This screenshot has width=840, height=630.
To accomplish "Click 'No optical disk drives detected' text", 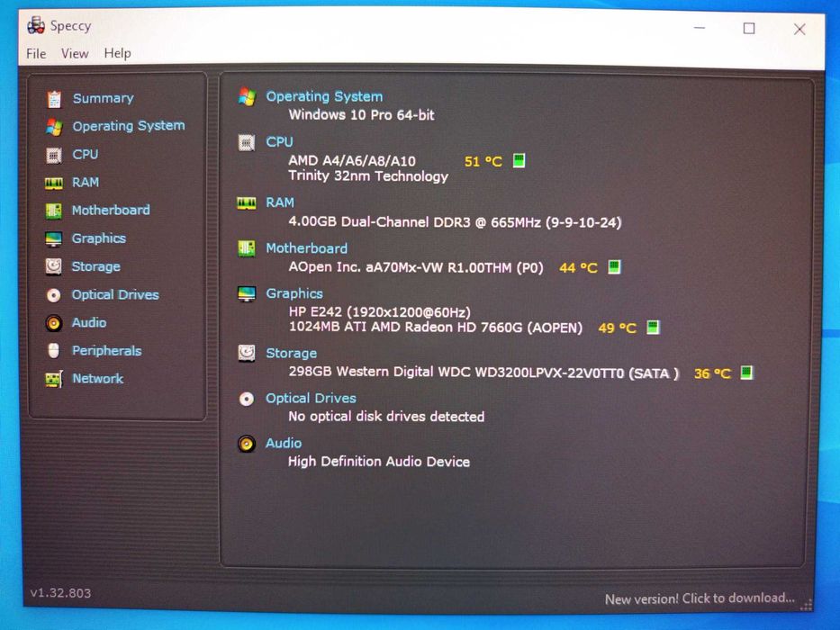I will tap(386, 417).
